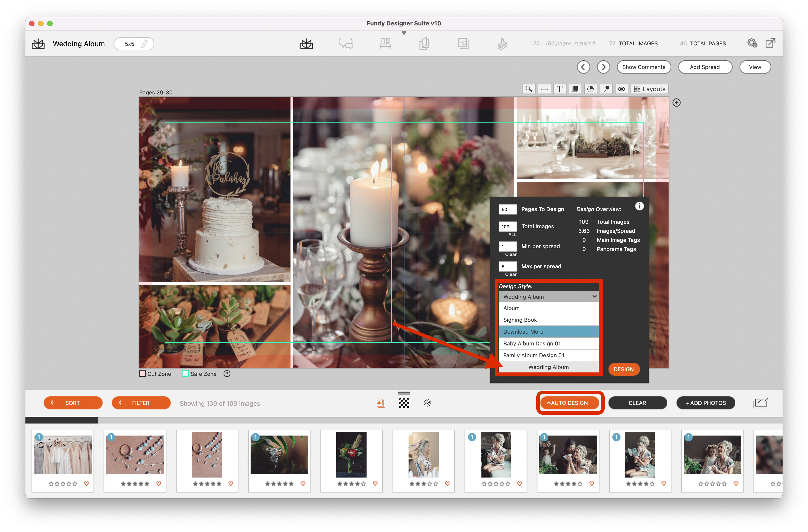Click ALL under Total Images

tap(512, 235)
